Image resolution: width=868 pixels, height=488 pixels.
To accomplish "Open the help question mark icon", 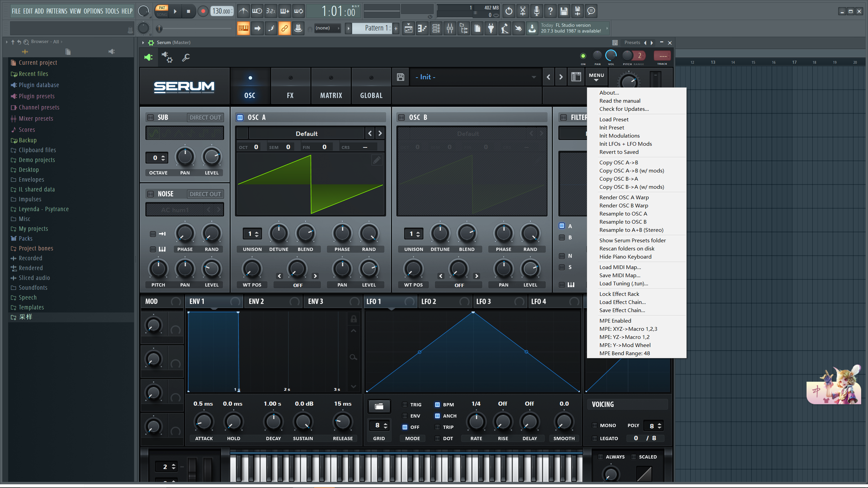I will (x=550, y=11).
